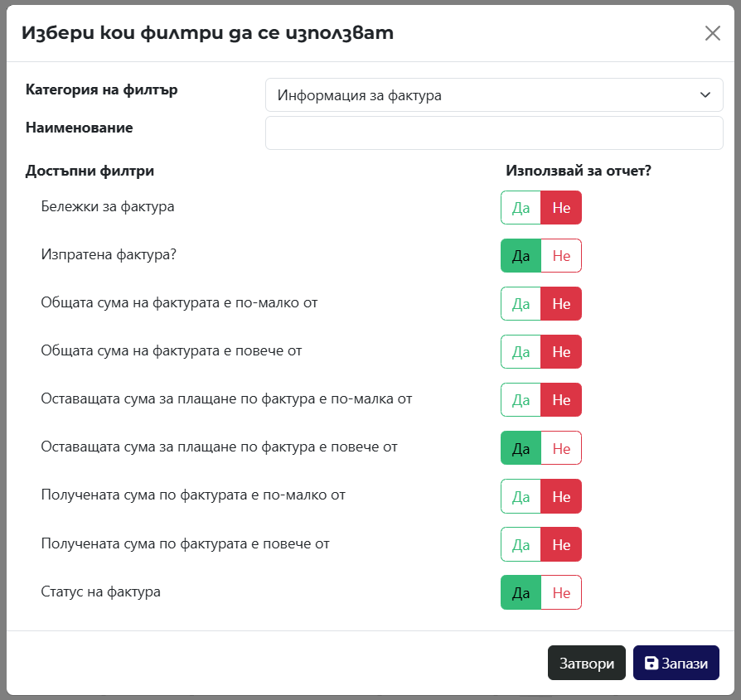Select Да for Оставащата сума е повече от
Screen dimensions: 741x700
coord(521,448)
